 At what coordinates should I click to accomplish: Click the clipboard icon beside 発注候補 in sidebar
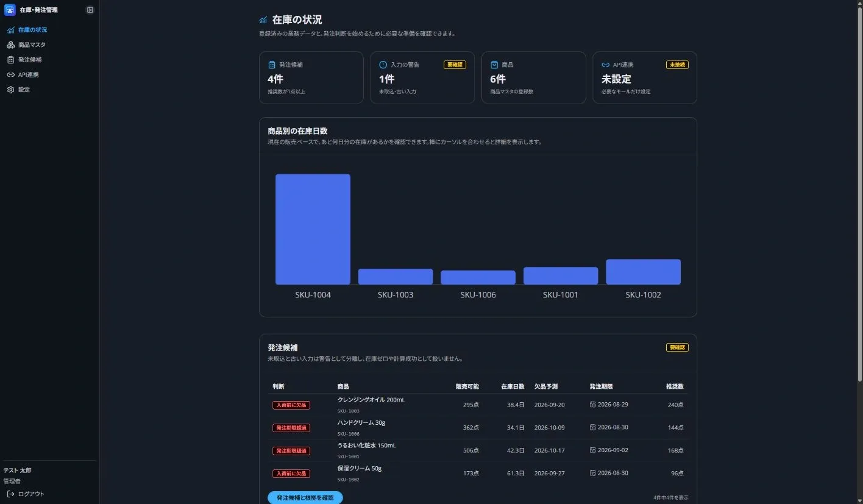point(10,60)
